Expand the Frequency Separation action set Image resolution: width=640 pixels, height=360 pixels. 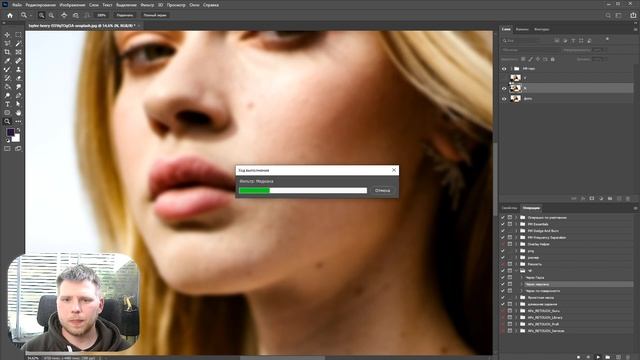pos(516,237)
